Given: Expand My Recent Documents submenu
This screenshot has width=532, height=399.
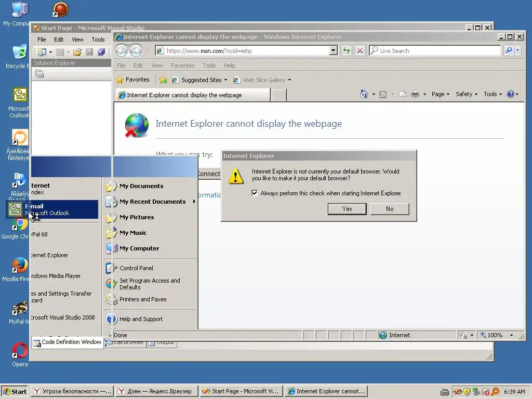Looking at the screenshot, I should [x=151, y=202].
